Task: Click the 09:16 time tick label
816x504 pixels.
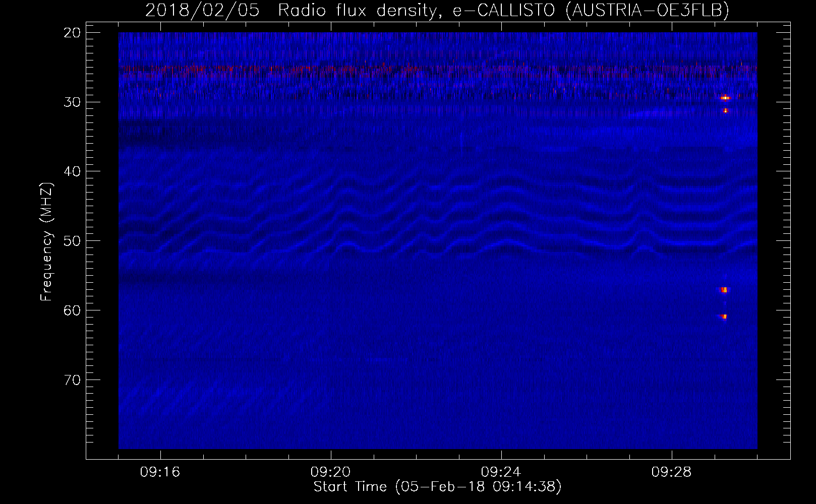Action: tap(160, 472)
